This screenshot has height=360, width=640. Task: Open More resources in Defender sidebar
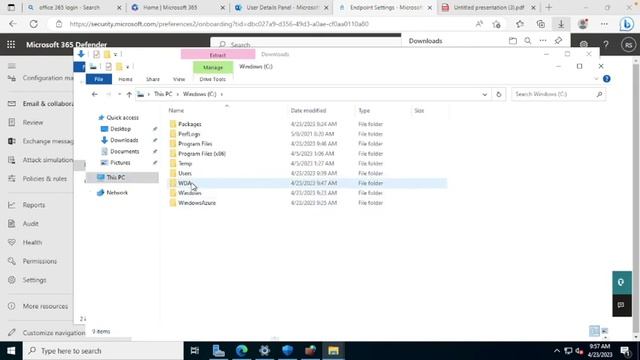point(45,307)
